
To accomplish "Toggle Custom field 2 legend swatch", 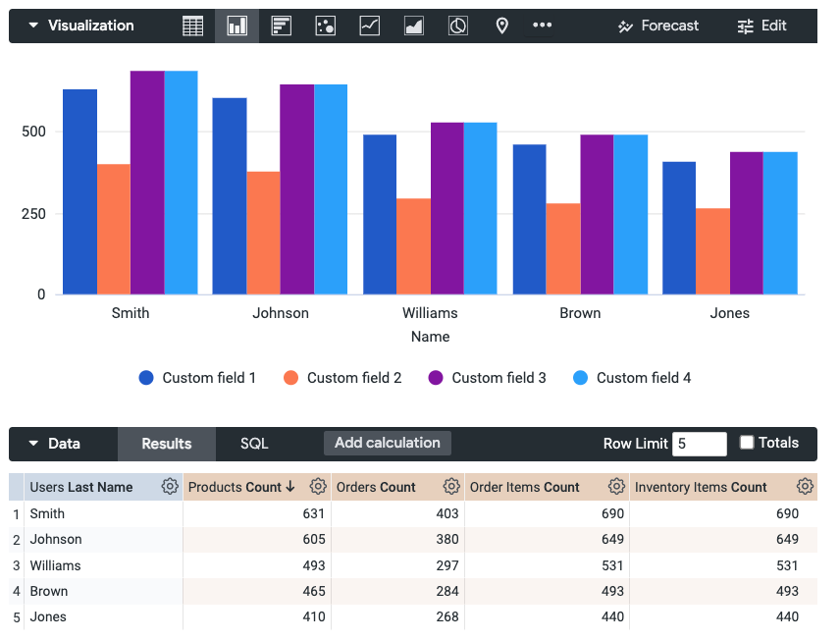I will point(290,378).
